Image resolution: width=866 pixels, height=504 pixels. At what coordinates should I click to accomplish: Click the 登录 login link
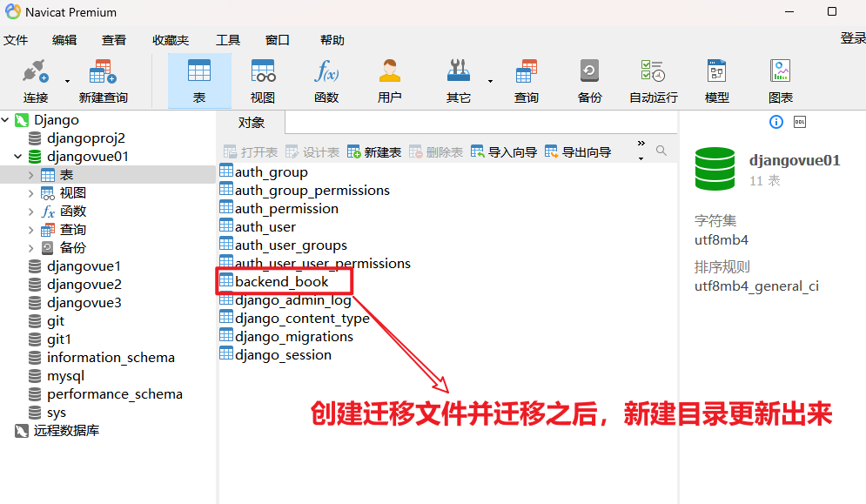click(853, 37)
